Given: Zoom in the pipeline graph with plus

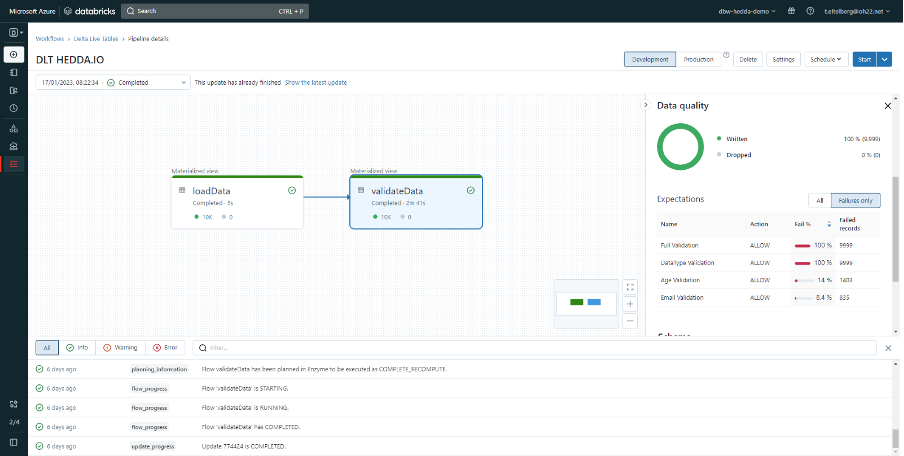Looking at the screenshot, I should [x=630, y=304].
